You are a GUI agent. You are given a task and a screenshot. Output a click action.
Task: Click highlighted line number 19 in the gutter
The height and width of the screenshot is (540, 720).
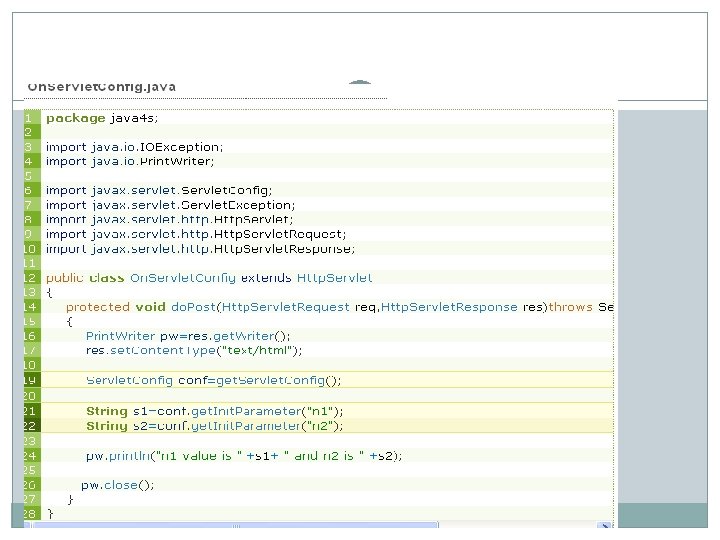pos(29,379)
